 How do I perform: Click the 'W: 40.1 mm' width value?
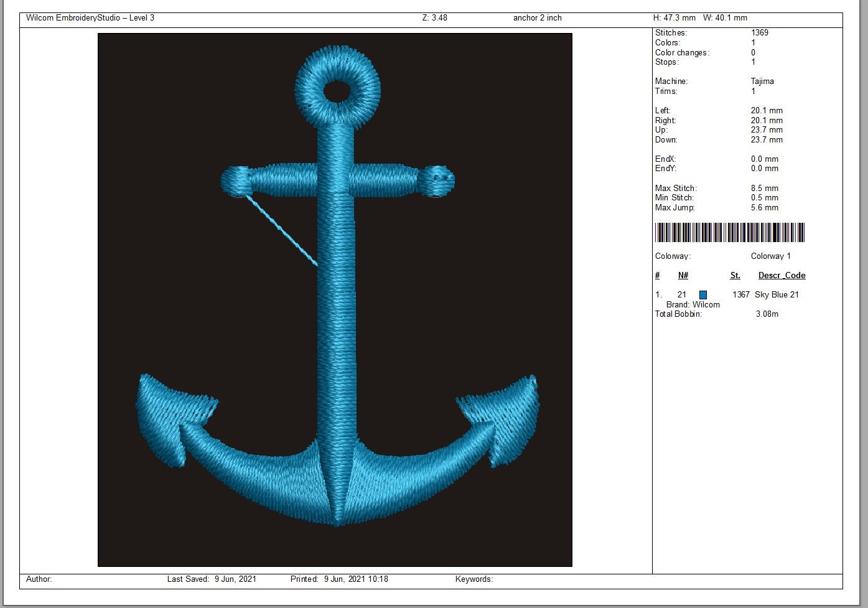pos(726,18)
